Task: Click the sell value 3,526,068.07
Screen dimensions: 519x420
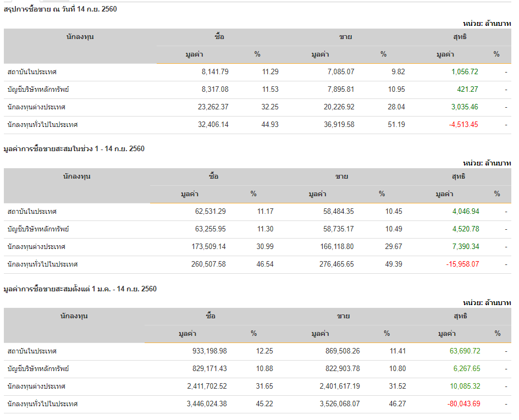Action: pos(340,404)
